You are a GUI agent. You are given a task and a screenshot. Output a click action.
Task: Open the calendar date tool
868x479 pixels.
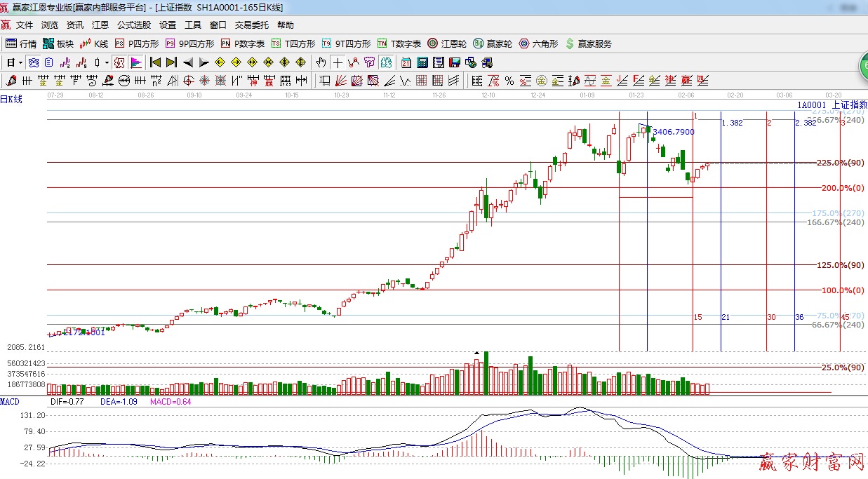click(406, 62)
